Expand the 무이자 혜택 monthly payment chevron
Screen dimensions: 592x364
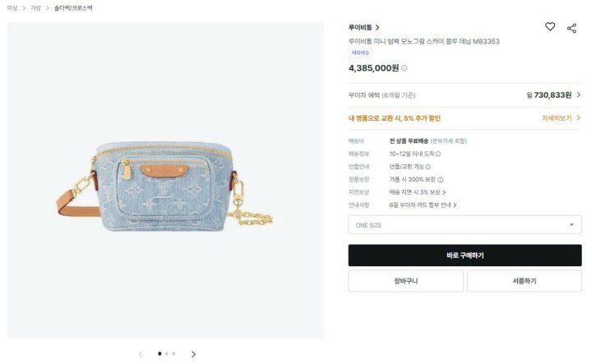578,95
